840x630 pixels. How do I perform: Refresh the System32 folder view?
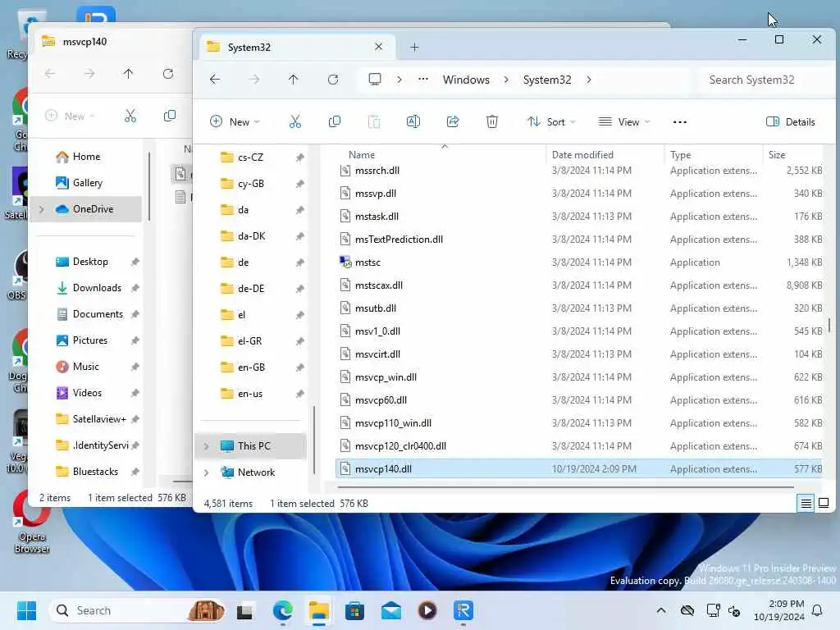(x=333, y=80)
